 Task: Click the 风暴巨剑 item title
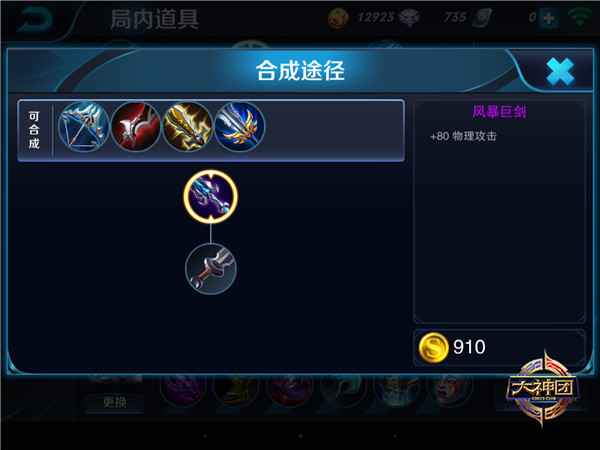click(x=499, y=112)
